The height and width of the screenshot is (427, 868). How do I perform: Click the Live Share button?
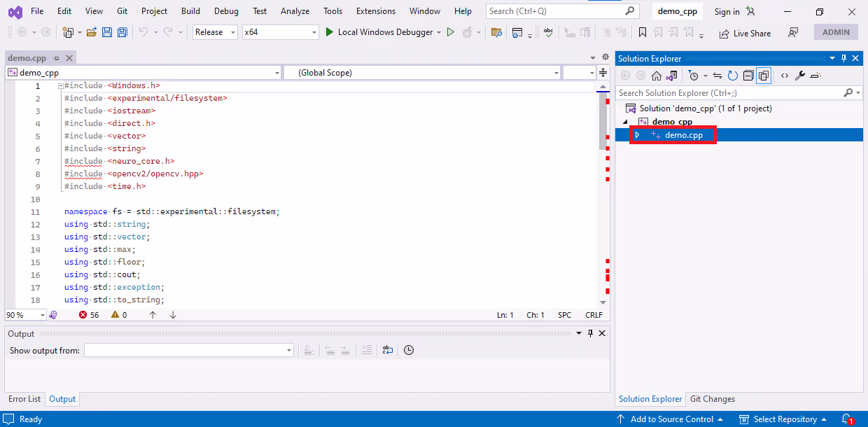[745, 33]
